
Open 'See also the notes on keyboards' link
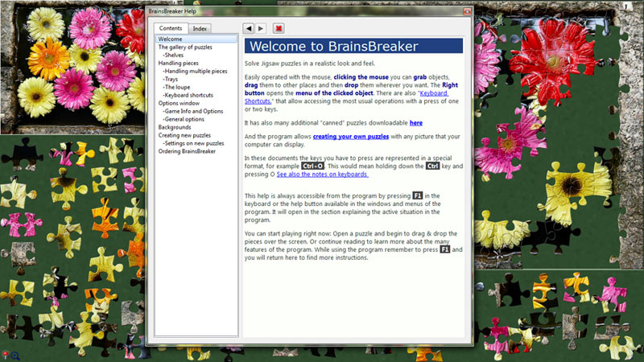click(323, 174)
